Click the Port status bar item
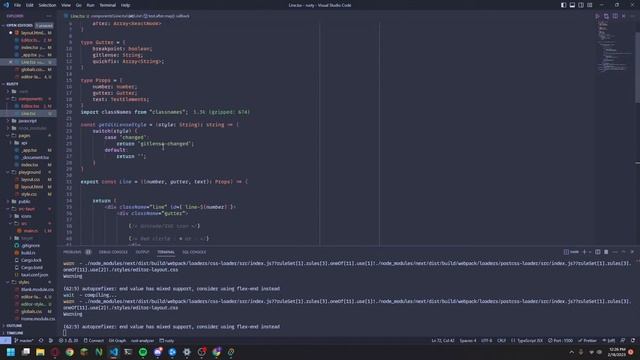The width and height of the screenshot is (640, 360). [x=560, y=340]
